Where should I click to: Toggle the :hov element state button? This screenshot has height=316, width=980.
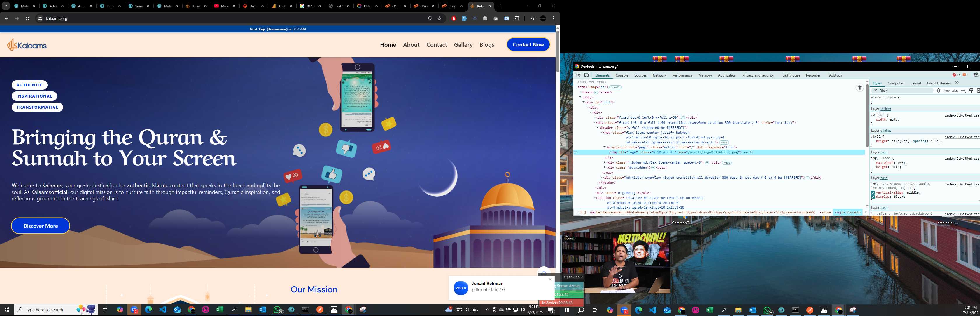pos(946,91)
